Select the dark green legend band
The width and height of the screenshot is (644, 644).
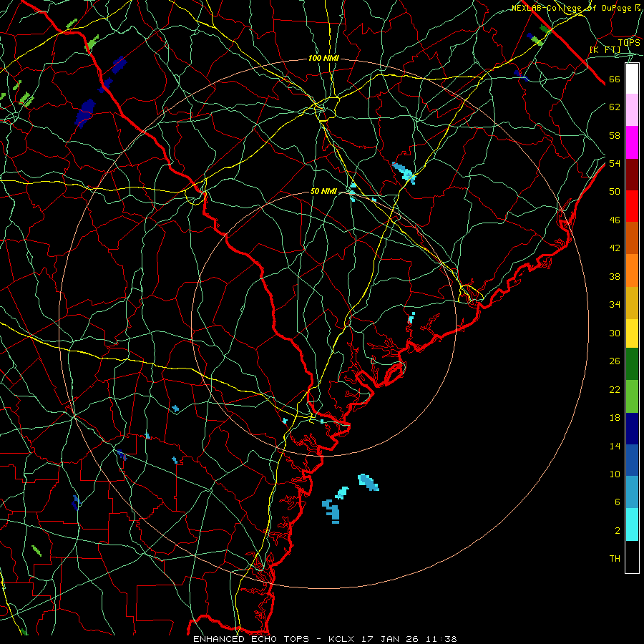click(632, 364)
